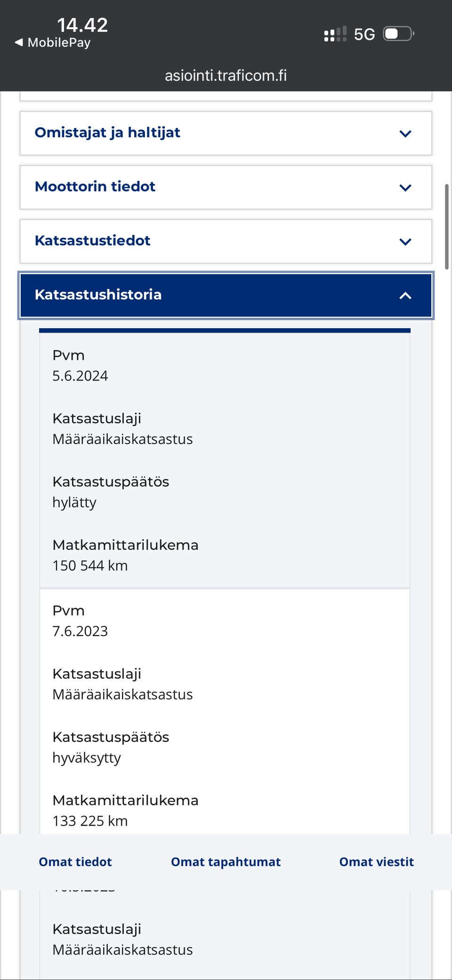Expand Omistajat ja haltijat using its chevron

tap(405, 134)
